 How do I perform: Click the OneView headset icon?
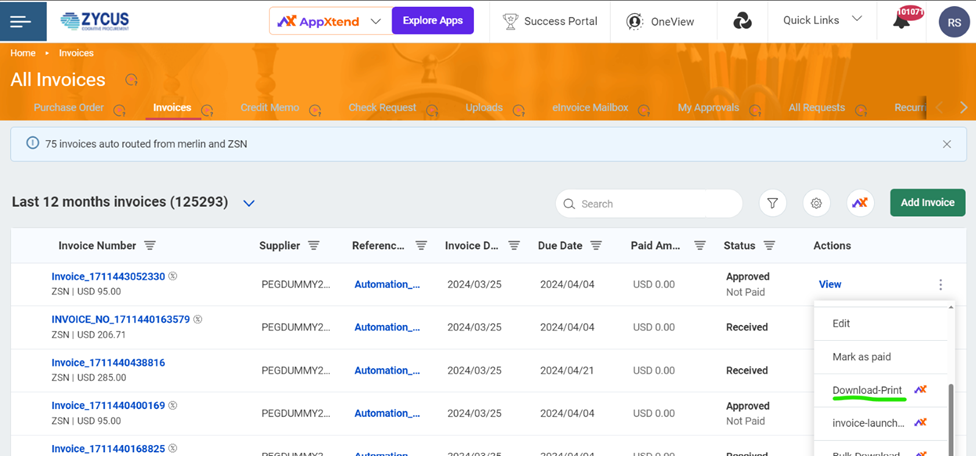[634, 21]
